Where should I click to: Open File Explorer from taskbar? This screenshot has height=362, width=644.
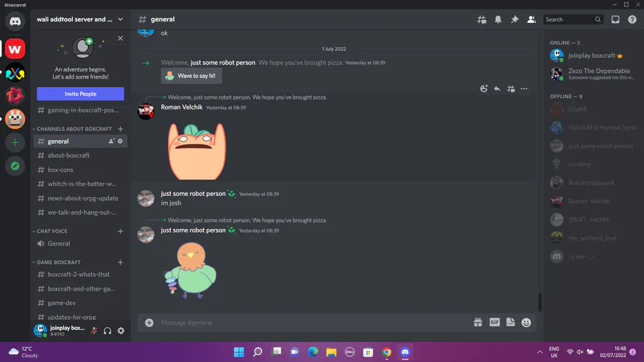[331, 352]
